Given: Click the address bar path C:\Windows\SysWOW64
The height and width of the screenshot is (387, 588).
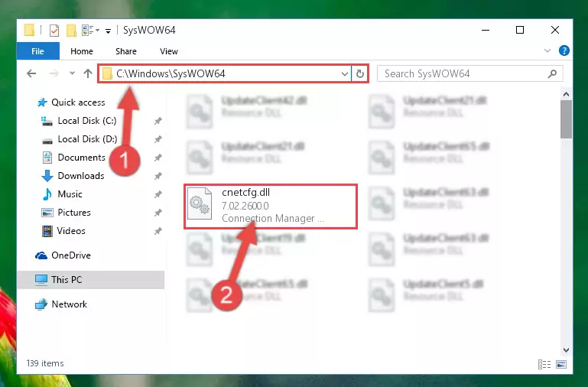Looking at the screenshot, I should click(x=171, y=73).
